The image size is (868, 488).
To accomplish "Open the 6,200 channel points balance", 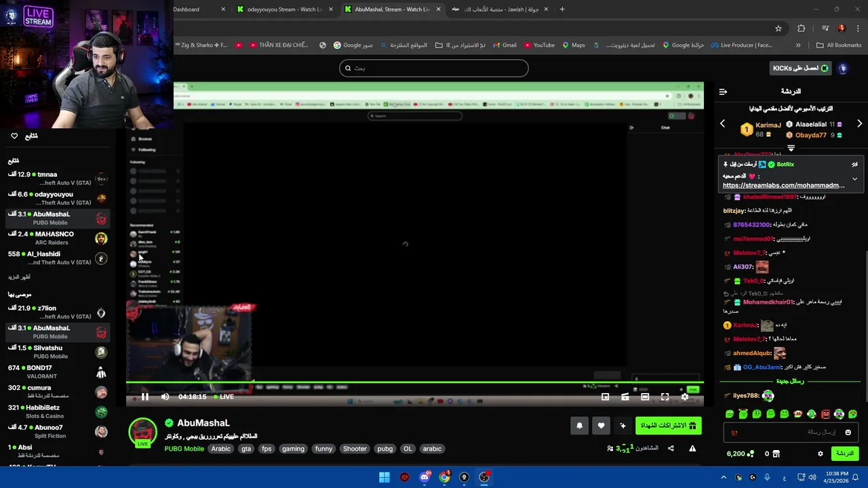I will pos(740,453).
